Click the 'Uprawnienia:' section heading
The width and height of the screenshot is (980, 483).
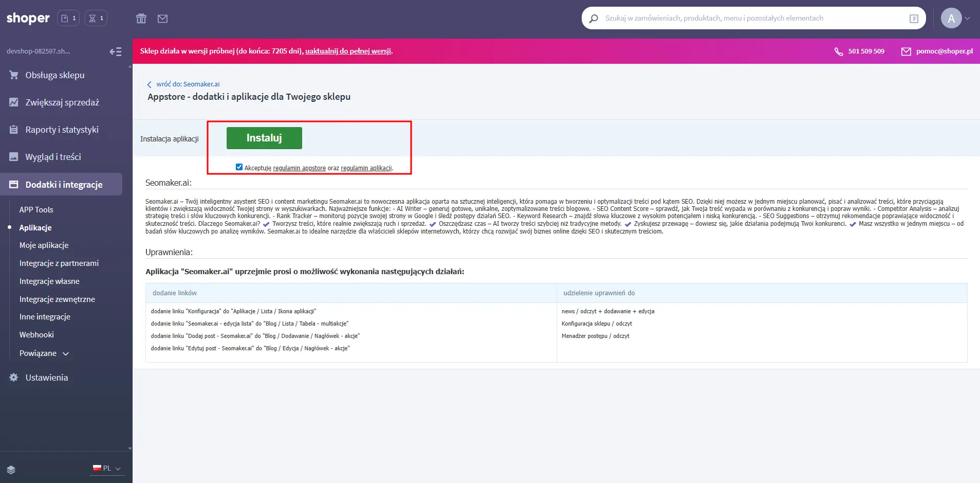[169, 253]
